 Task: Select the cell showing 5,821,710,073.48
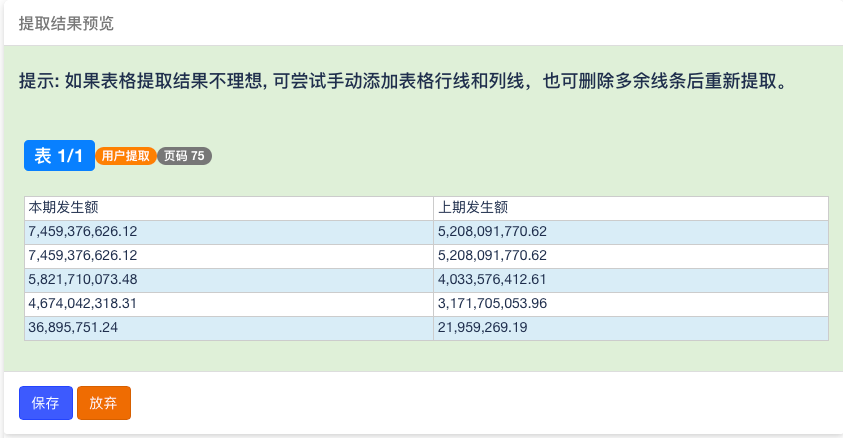coord(229,281)
